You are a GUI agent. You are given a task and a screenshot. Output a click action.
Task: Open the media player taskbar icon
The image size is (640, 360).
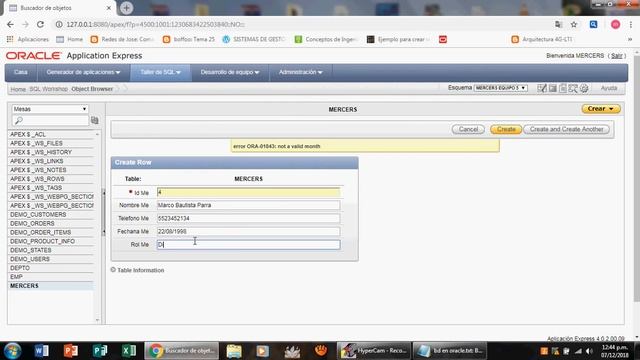click(262, 351)
